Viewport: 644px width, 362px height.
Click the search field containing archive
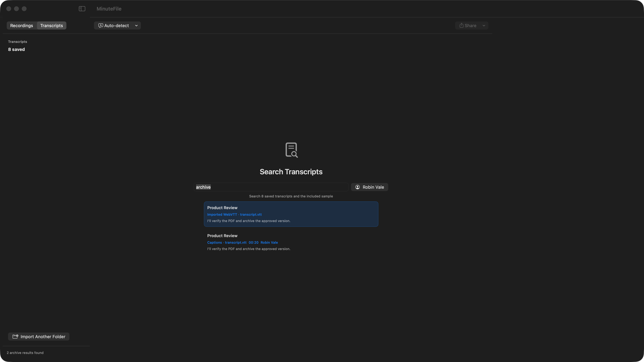pyautogui.click(x=271, y=187)
